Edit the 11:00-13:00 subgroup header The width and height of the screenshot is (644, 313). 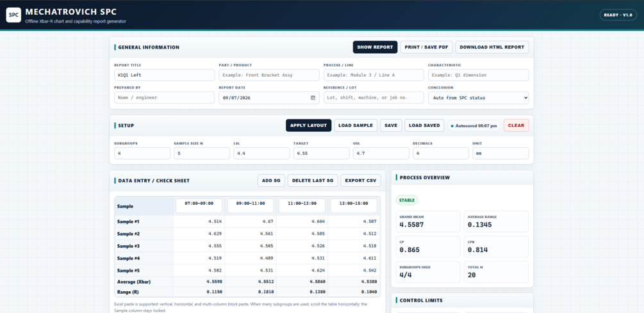coord(302,205)
